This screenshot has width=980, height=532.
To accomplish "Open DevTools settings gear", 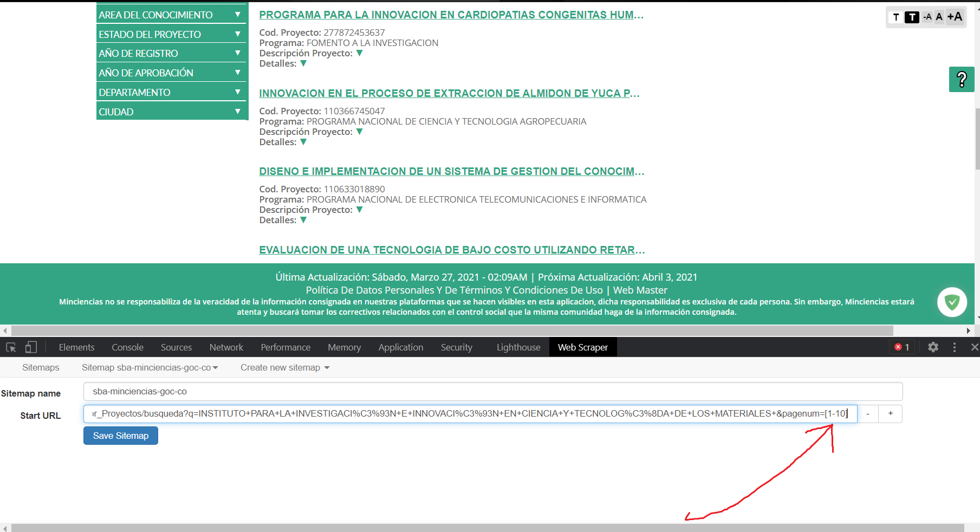I will [933, 347].
